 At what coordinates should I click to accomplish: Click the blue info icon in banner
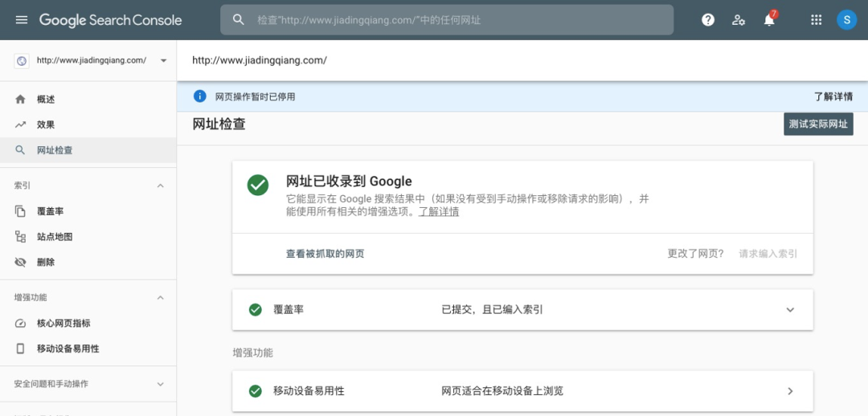click(200, 96)
